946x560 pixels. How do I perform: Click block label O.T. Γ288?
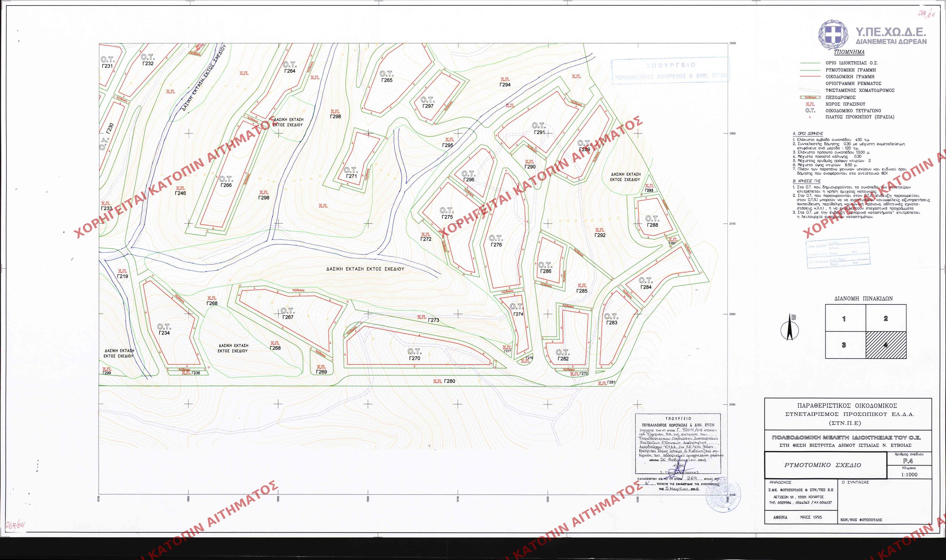pos(652,222)
